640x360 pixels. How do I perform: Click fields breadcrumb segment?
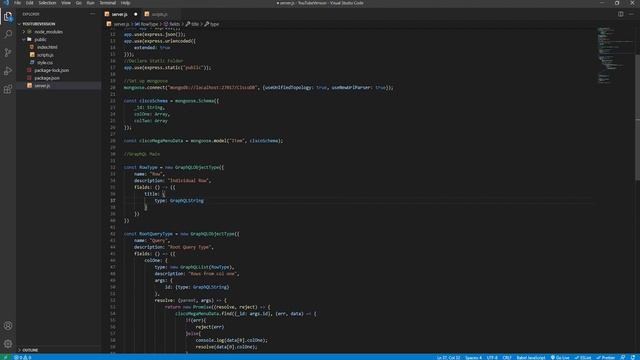(172, 24)
